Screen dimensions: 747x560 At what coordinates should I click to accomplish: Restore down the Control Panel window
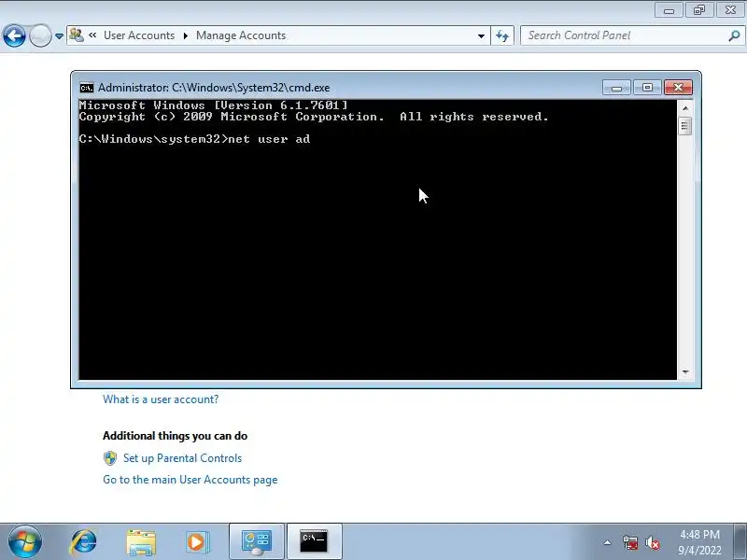click(x=699, y=10)
